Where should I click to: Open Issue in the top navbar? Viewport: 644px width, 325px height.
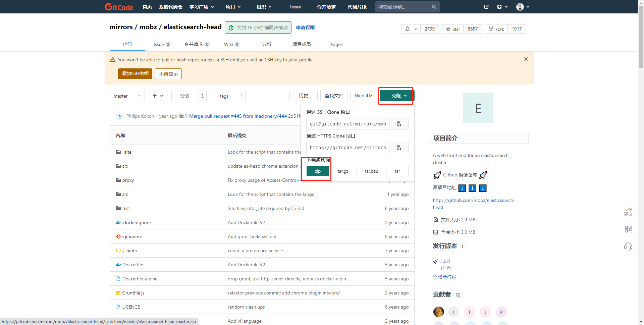pos(296,7)
